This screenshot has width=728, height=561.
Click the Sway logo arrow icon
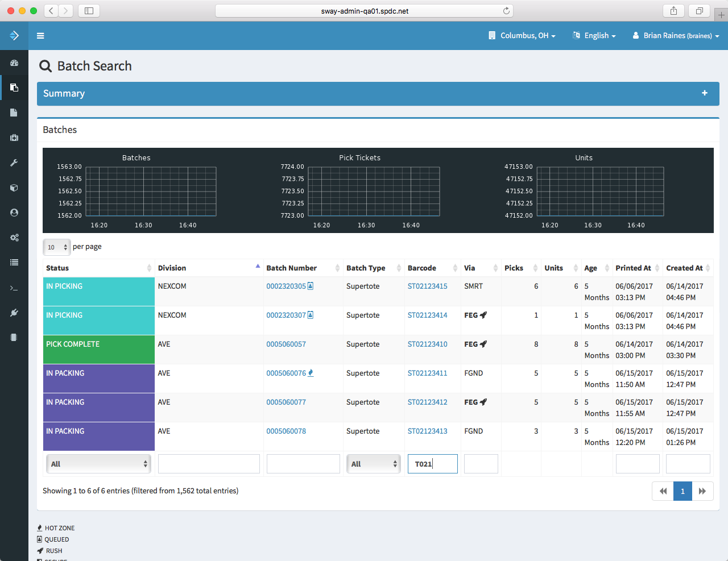coord(14,35)
